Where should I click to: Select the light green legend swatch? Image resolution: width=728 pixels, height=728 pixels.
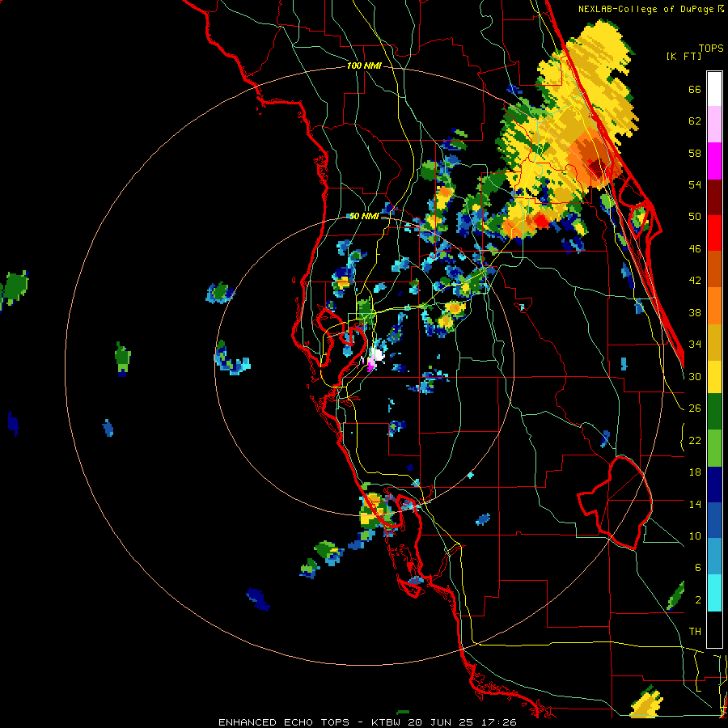714,448
